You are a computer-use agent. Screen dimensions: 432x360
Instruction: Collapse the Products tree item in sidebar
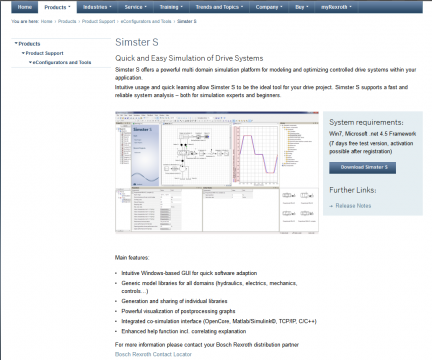(27, 44)
